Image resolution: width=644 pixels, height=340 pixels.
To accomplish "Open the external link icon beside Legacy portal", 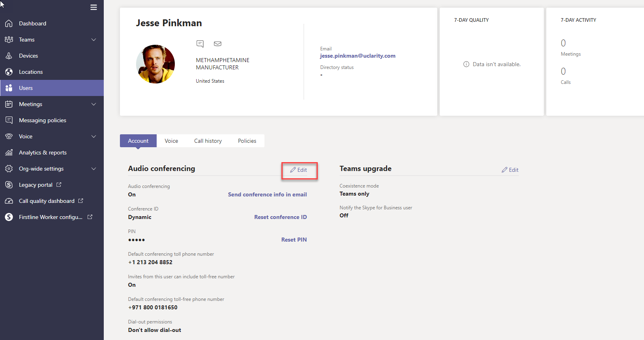I will click(59, 184).
